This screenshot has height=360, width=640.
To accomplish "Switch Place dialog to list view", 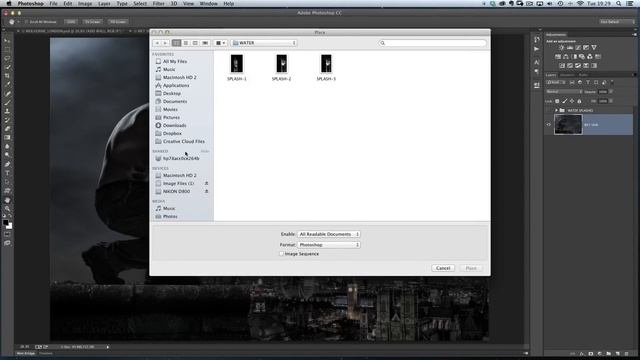I will [186, 43].
